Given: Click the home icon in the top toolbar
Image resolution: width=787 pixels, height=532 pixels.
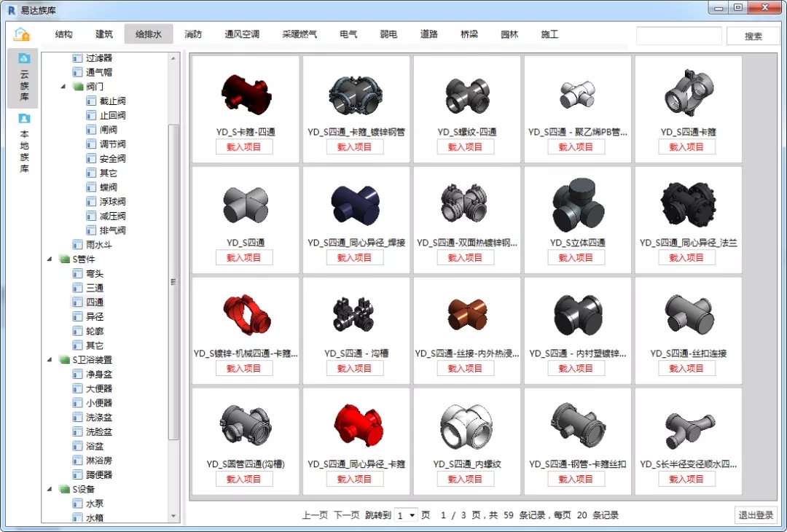Looking at the screenshot, I should [x=22, y=34].
